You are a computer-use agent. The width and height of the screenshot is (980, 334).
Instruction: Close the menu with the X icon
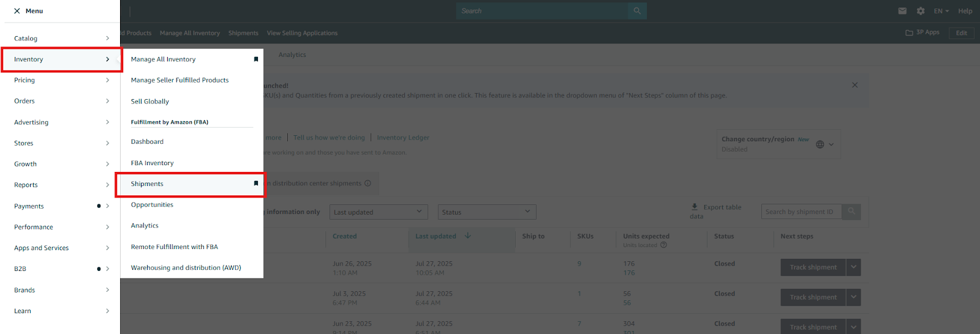pyautogui.click(x=17, y=11)
